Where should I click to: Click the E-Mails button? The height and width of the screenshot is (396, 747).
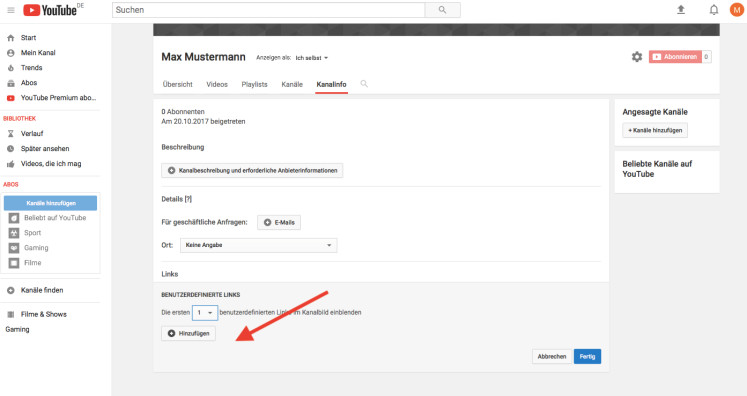click(x=279, y=223)
